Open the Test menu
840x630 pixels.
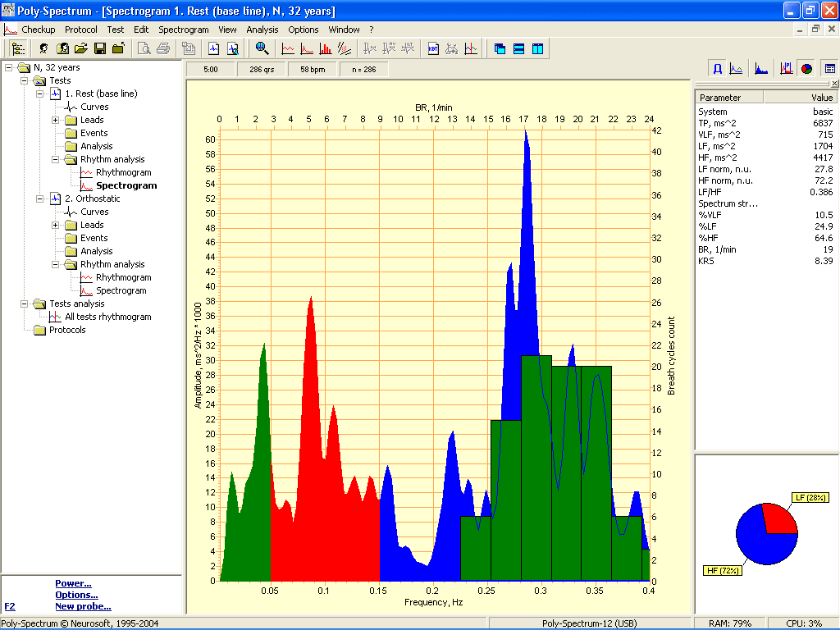pos(115,30)
